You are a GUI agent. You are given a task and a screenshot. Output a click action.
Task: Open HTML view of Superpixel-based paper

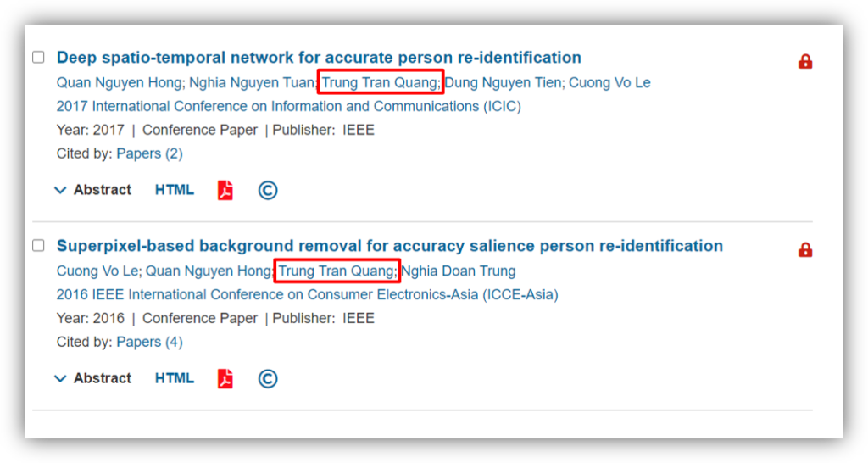coord(175,378)
